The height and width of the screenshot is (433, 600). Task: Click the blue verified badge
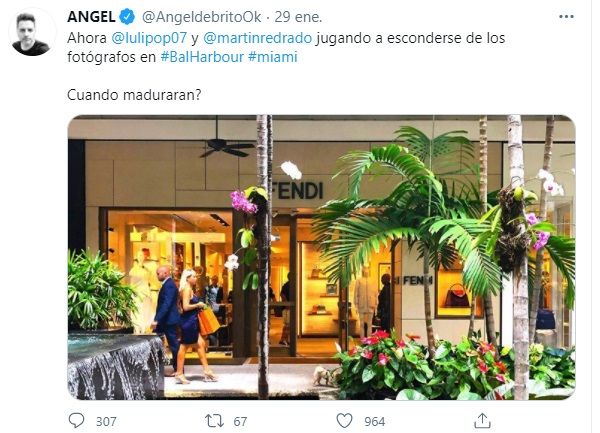point(127,17)
